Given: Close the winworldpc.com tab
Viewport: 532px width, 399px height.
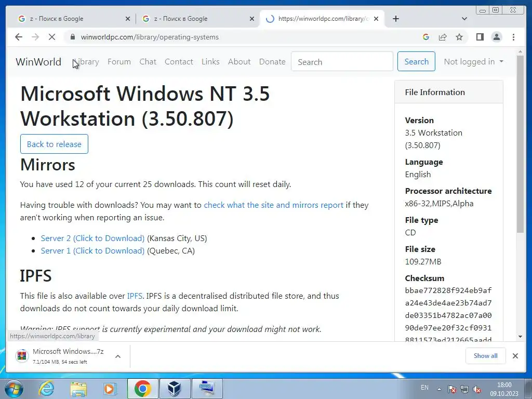Looking at the screenshot, I should pos(376,19).
